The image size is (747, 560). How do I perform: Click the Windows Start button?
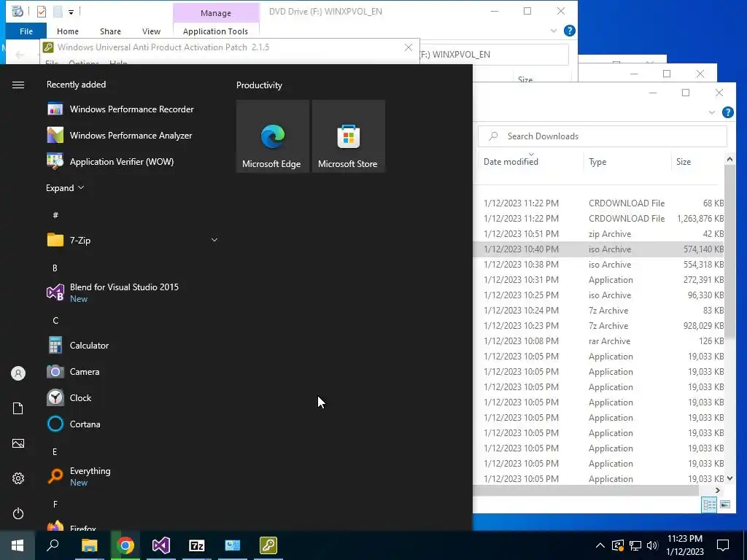(x=18, y=545)
